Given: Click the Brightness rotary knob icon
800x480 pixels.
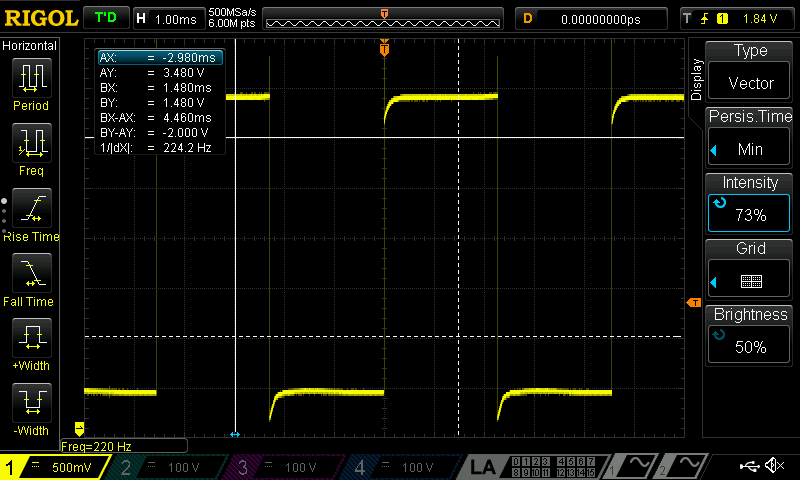Looking at the screenshot, I should tap(718, 335).
